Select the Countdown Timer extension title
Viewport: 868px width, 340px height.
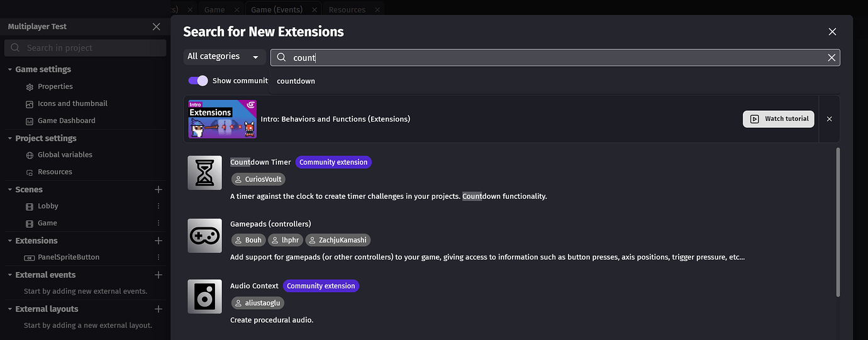tap(260, 162)
